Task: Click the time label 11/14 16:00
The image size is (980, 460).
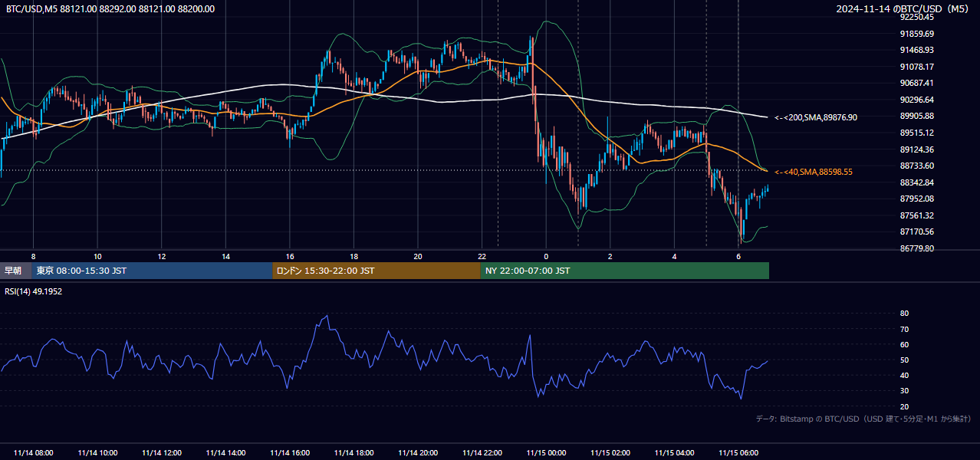Action: click(x=290, y=452)
